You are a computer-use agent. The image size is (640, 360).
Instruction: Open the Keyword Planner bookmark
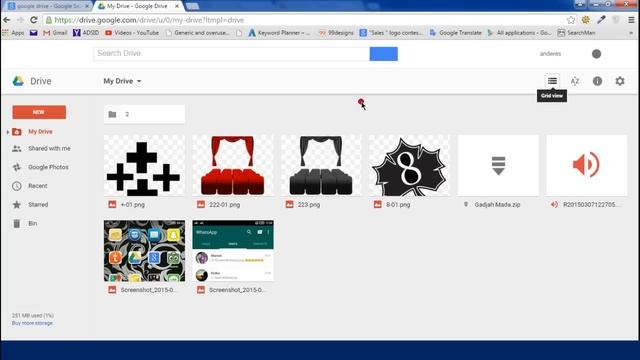(x=279, y=33)
